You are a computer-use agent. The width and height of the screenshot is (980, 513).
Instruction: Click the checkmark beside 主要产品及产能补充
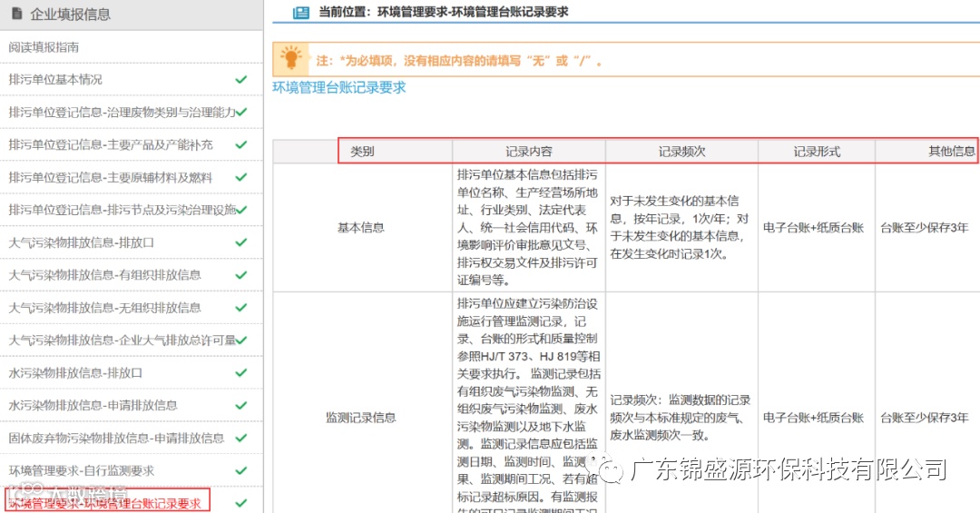(x=240, y=144)
